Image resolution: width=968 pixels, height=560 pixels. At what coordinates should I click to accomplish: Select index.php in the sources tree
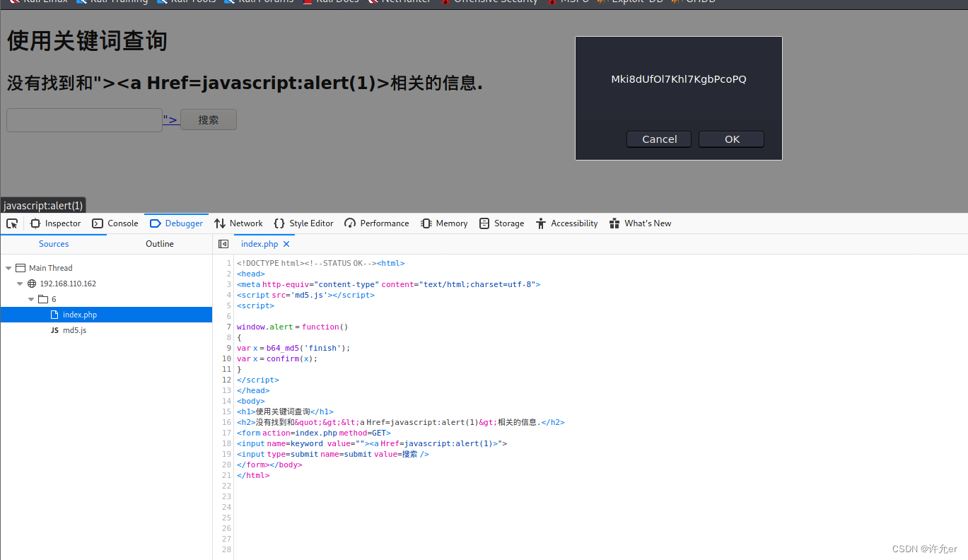click(106, 315)
